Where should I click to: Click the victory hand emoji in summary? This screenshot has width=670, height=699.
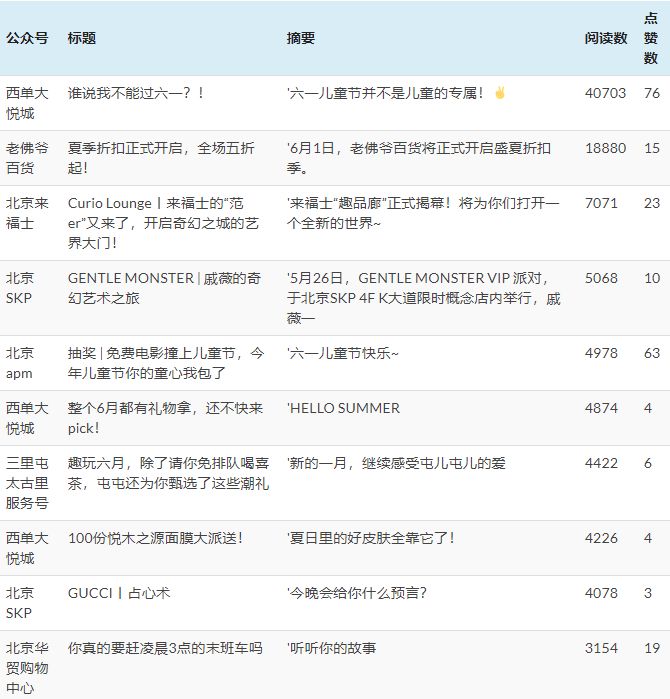pos(500,93)
